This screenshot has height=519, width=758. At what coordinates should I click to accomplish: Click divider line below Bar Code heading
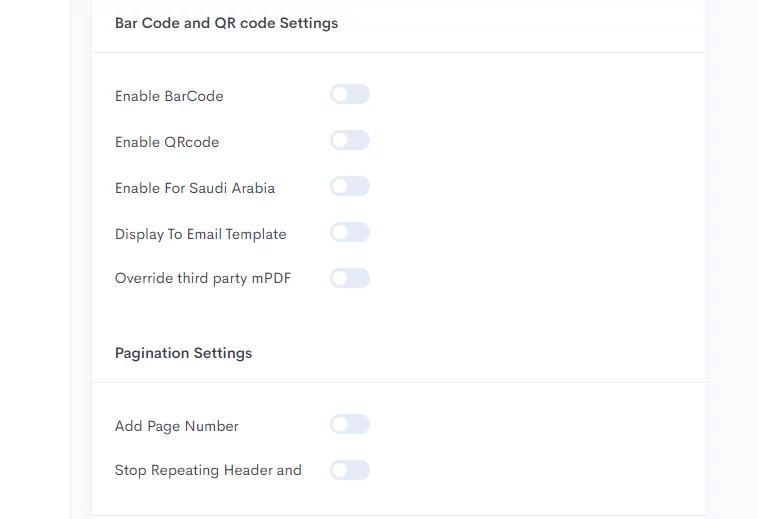tap(398, 52)
